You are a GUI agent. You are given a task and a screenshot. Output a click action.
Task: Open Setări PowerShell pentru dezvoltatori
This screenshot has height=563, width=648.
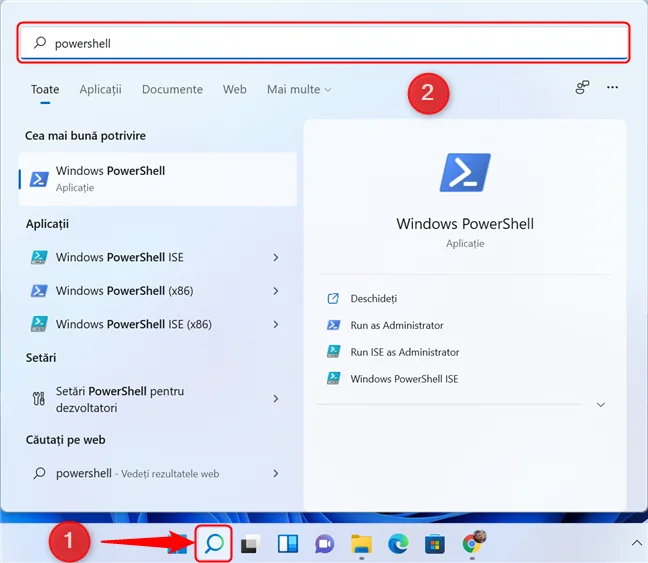120,399
